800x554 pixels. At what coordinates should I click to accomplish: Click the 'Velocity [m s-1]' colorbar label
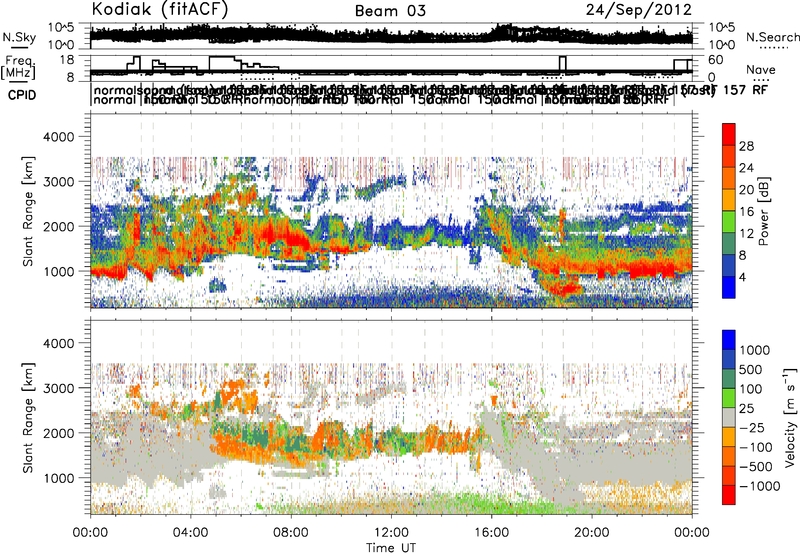[x=790, y=417]
